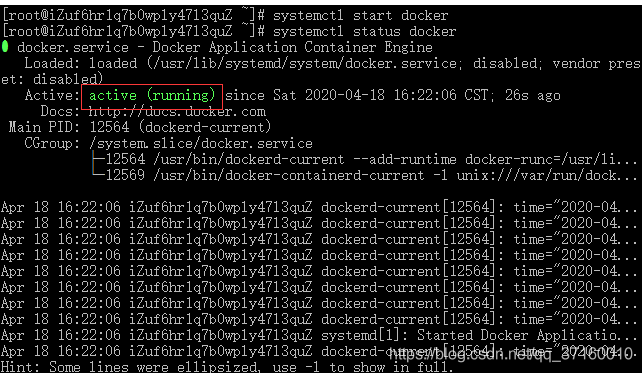Click the systemd[1] Started Docker log line
This screenshot has width=643, height=373.
click(319, 335)
